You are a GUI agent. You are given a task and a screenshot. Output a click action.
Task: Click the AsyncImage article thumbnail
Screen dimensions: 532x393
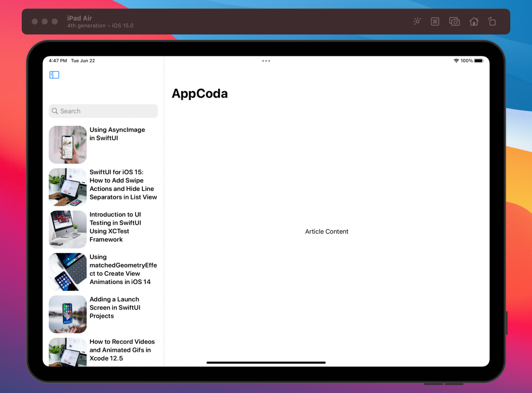(68, 145)
